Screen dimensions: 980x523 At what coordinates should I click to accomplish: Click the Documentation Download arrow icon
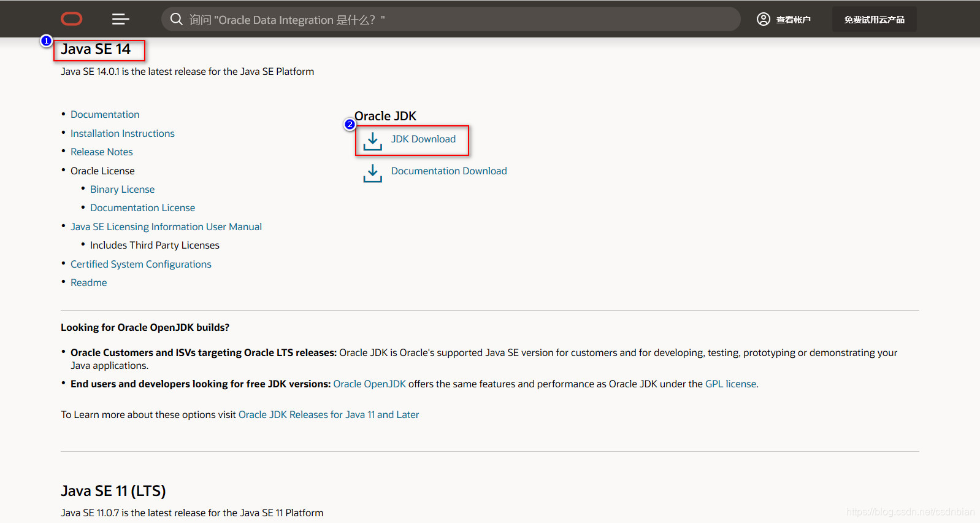(372, 173)
